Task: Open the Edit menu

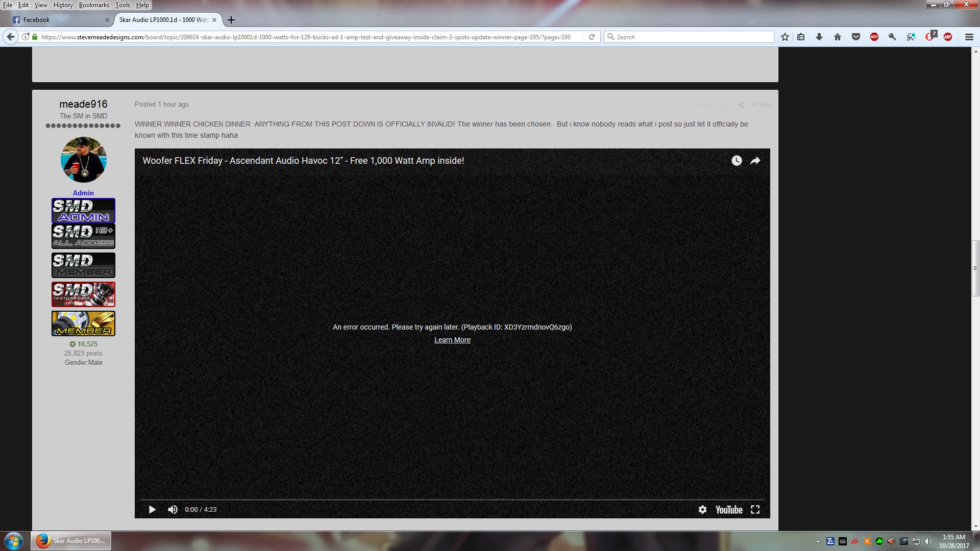Action: 23,5
